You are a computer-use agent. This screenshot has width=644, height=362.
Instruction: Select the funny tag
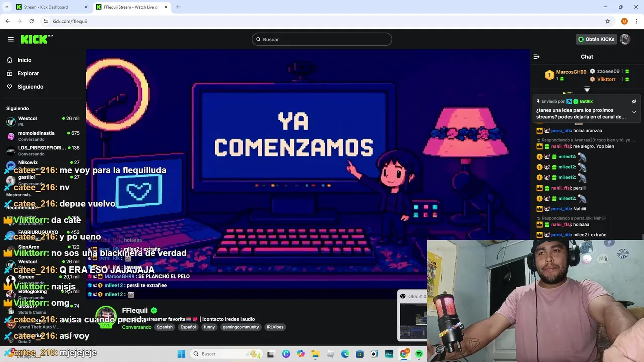(x=209, y=327)
